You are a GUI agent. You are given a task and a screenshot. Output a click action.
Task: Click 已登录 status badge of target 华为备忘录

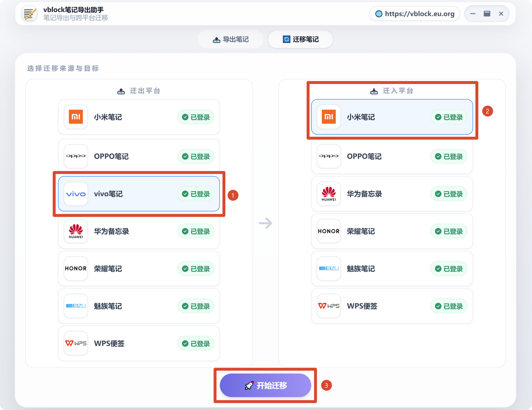point(449,194)
